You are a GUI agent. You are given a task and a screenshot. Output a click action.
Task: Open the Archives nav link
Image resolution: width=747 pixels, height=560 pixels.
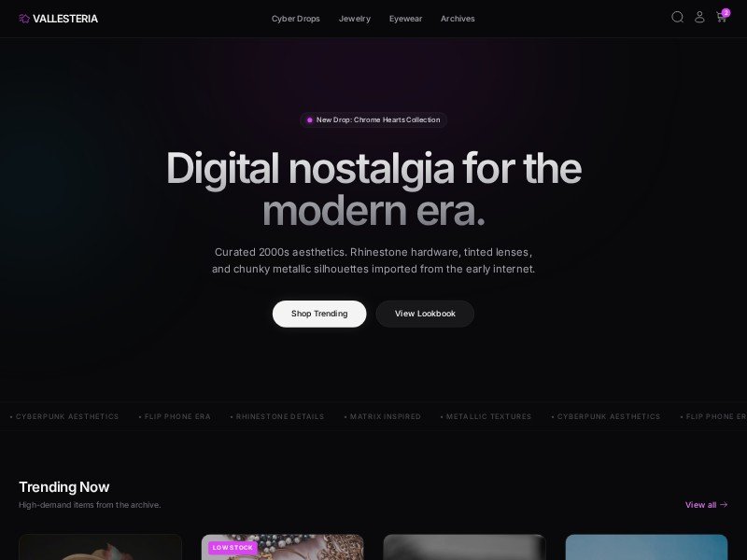click(458, 19)
